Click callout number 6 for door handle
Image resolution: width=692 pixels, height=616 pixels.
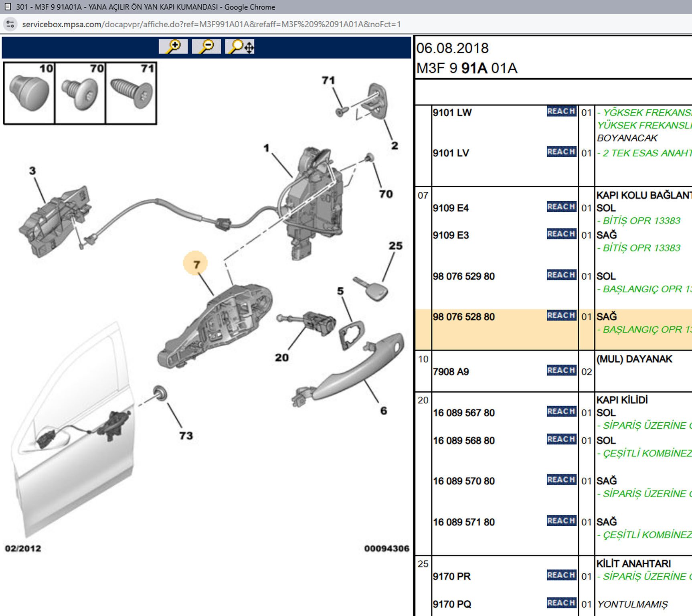[384, 411]
